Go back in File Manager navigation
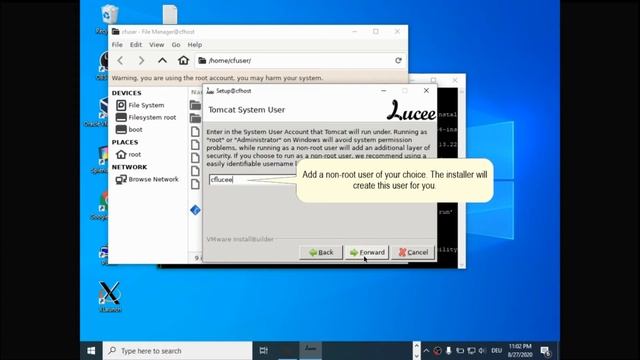 (x=120, y=60)
